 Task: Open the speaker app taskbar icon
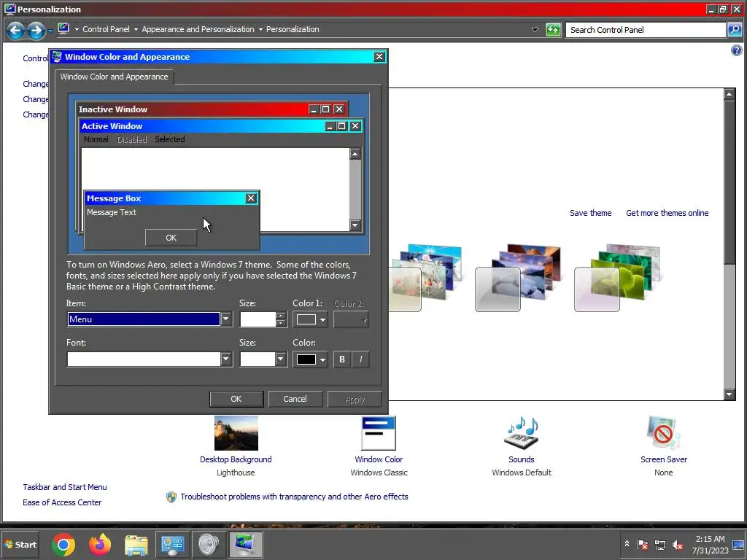click(x=209, y=544)
